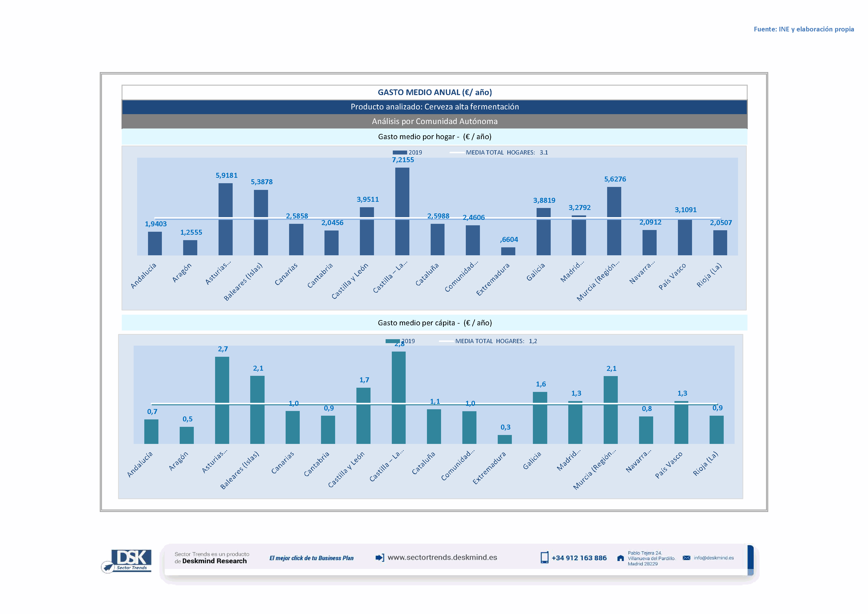The height and width of the screenshot is (614, 868).
Task: Click 'El mejor click de tu Business Plan' slogan
Action: tap(311, 558)
